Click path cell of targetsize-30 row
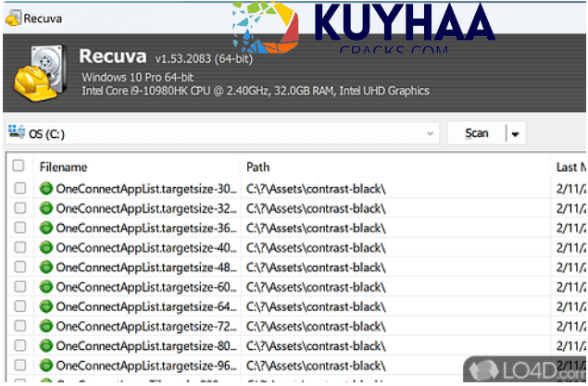The height and width of the screenshot is (386, 588). pos(316,189)
